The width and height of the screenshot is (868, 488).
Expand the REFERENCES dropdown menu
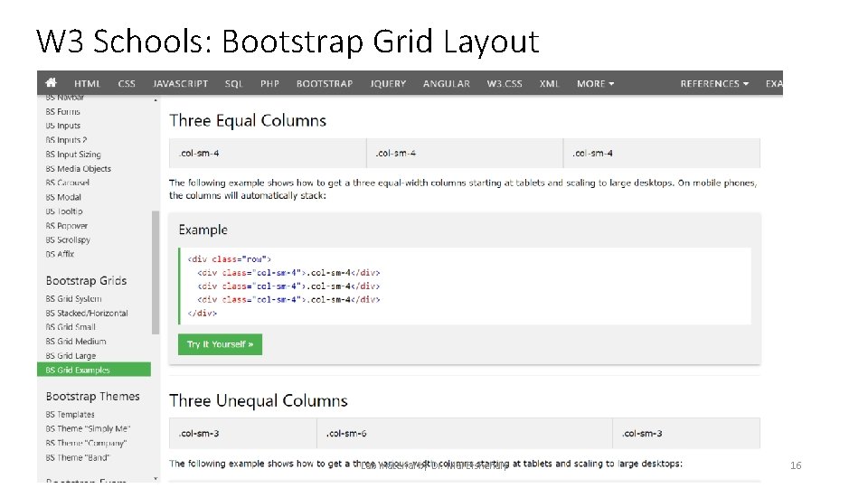714,83
